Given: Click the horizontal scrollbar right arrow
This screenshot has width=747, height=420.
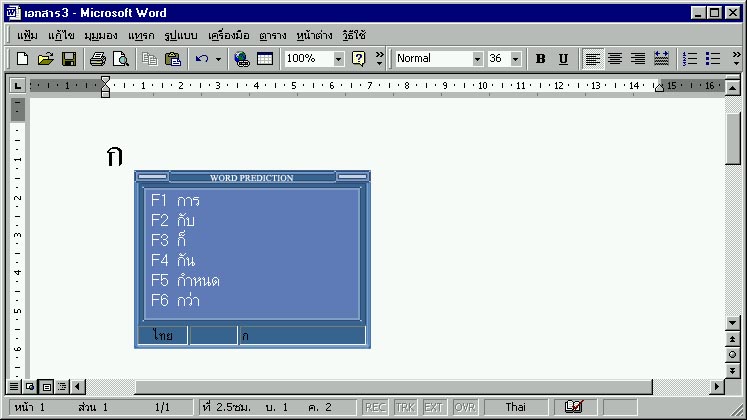Looking at the screenshot, I should click(x=717, y=387).
